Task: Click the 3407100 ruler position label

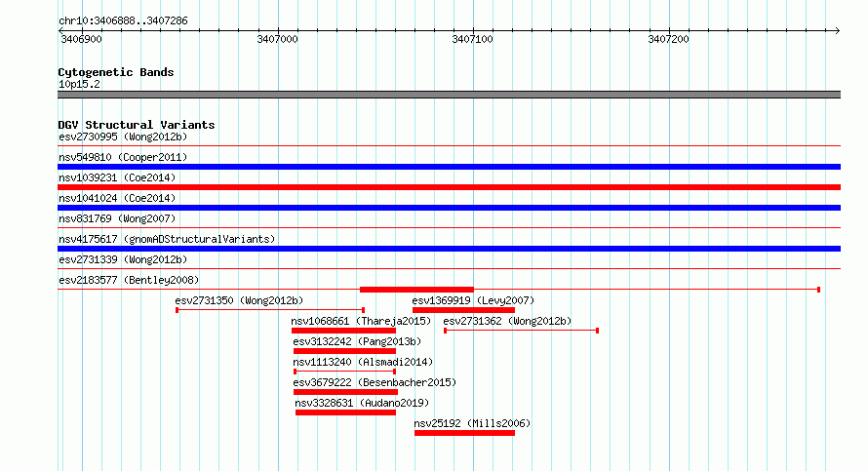Action: coord(472,39)
